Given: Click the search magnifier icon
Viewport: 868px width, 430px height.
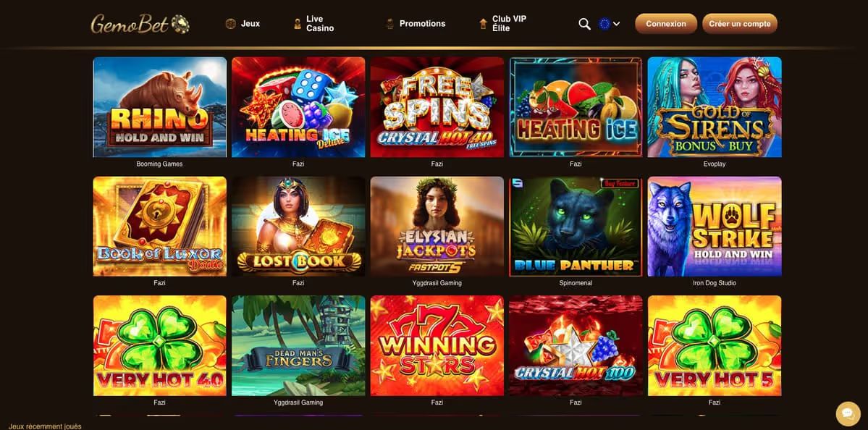Looking at the screenshot, I should pyautogui.click(x=584, y=24).
